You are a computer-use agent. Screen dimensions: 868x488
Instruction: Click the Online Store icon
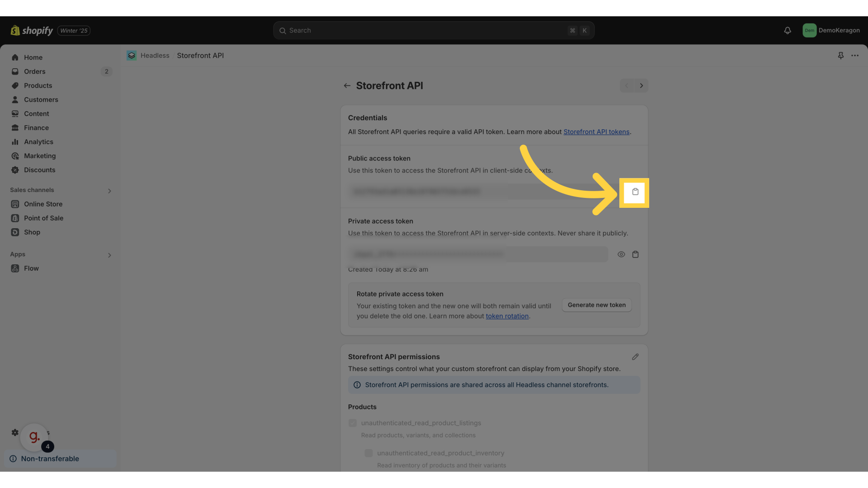coord(15,204)
